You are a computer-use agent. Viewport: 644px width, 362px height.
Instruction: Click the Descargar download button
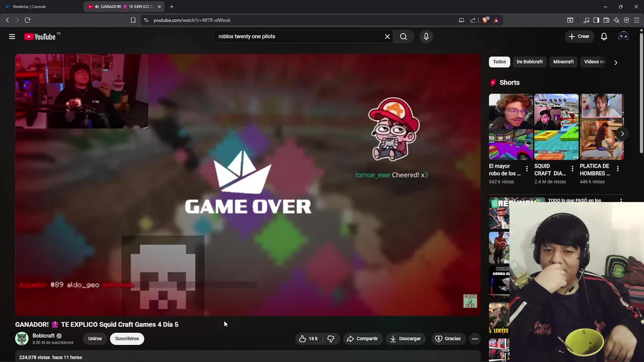pos(405,338)
